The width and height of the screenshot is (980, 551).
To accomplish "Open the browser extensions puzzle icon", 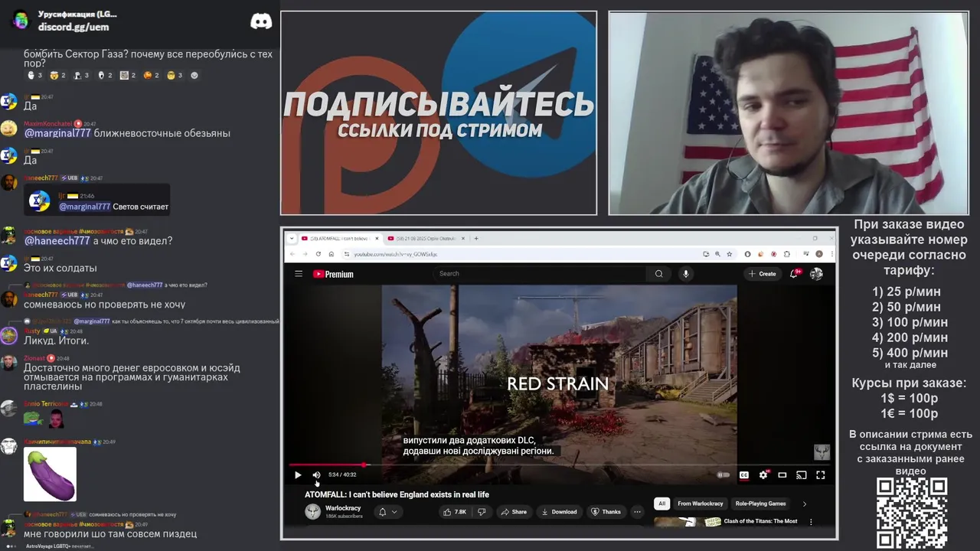I will pos(787,254).
